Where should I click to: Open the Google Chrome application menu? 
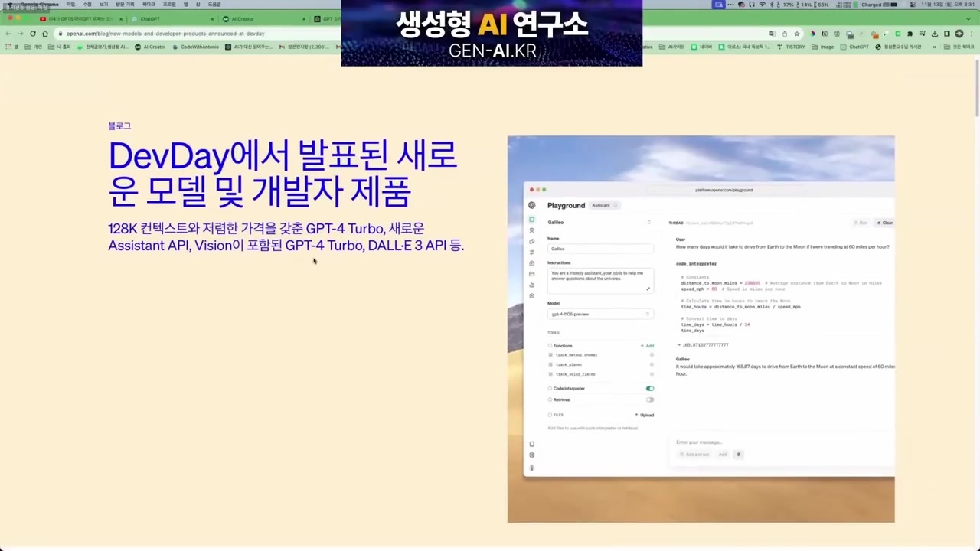point(39,5)
